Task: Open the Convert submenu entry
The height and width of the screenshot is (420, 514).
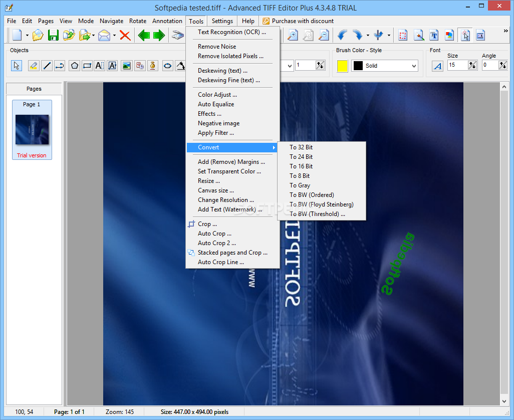Action: (x=232, y=147)
